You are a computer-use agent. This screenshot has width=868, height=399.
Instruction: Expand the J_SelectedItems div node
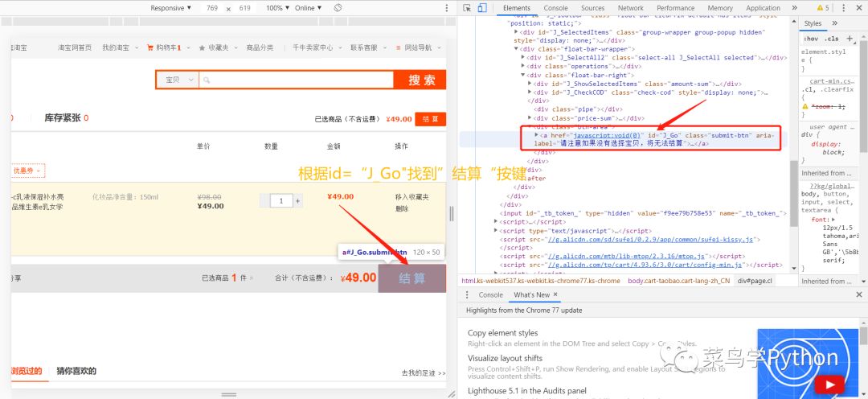516,33
